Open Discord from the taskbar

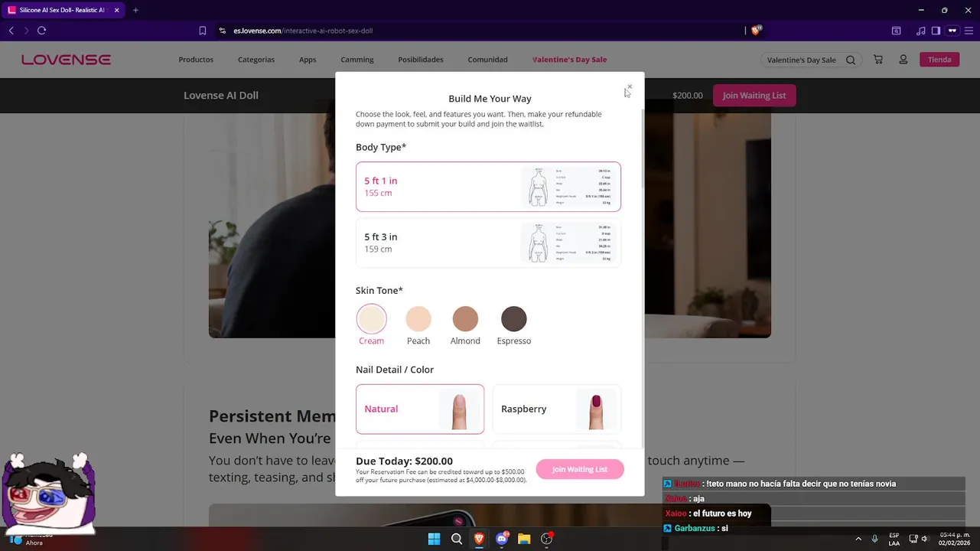tap(502, 539)
